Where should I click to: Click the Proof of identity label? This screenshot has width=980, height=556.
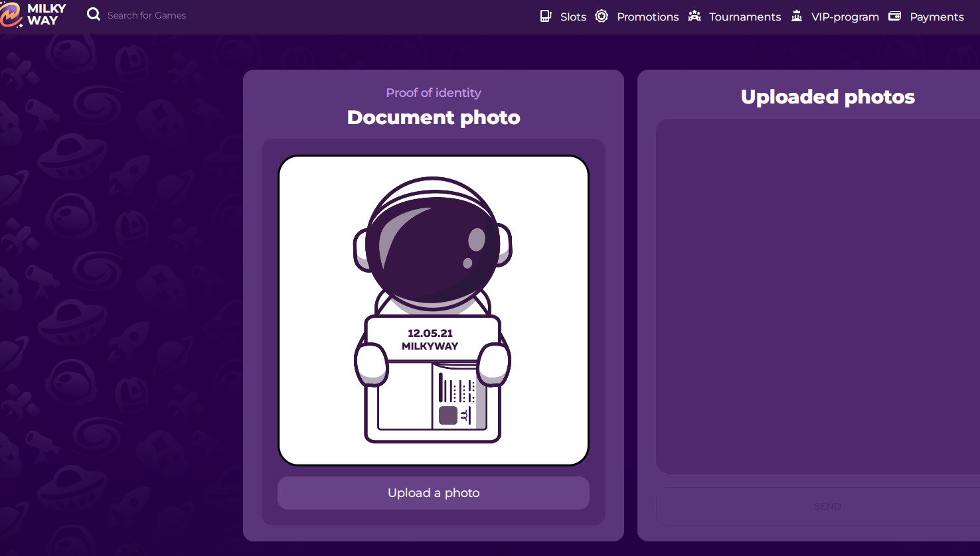[x=434, y=93]
